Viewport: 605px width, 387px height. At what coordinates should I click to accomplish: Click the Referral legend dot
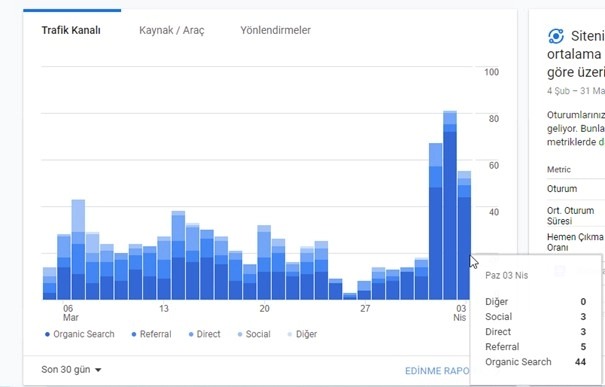(x=134, y=334)
